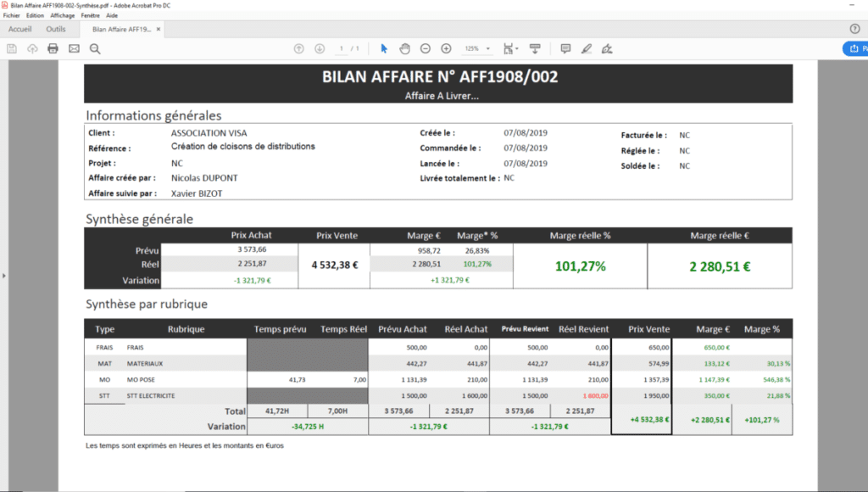Select the highlight pen tool
The height and width of the screenshot is (492, 868).
coord(587,48)
